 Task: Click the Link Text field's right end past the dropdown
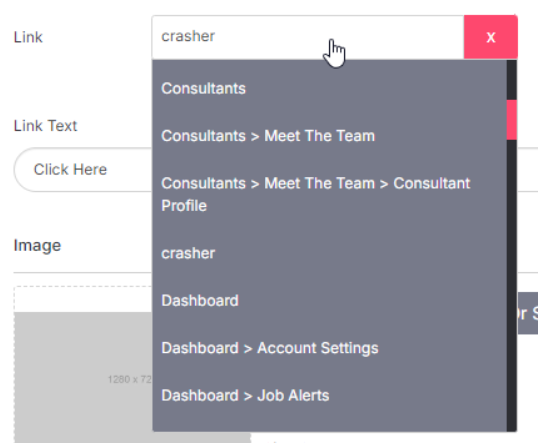(x=528, y=170)
